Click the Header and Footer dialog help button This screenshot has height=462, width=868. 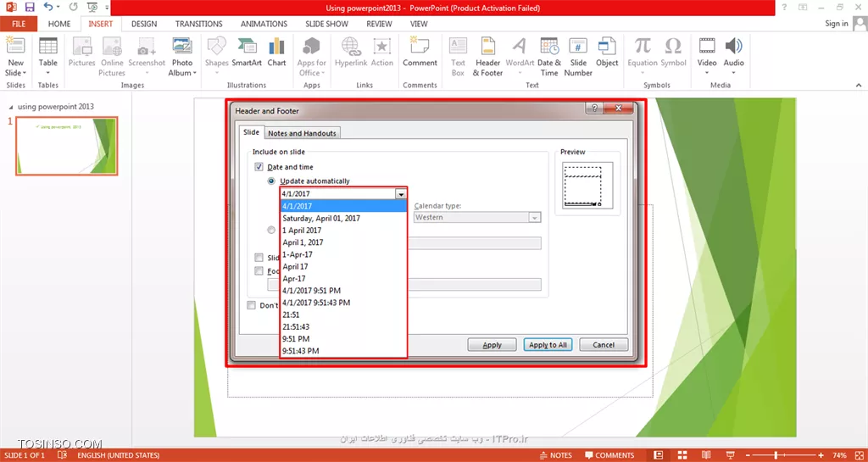pos(594,108)
